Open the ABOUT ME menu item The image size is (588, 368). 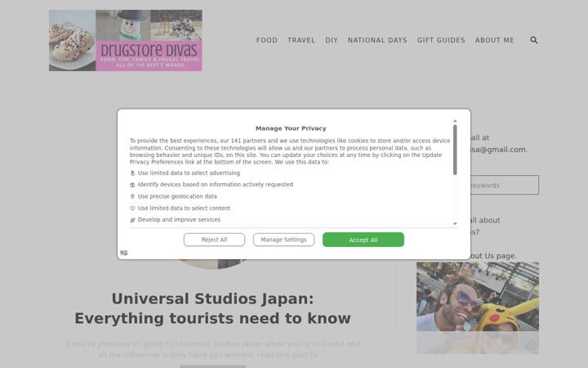[495, 40]
